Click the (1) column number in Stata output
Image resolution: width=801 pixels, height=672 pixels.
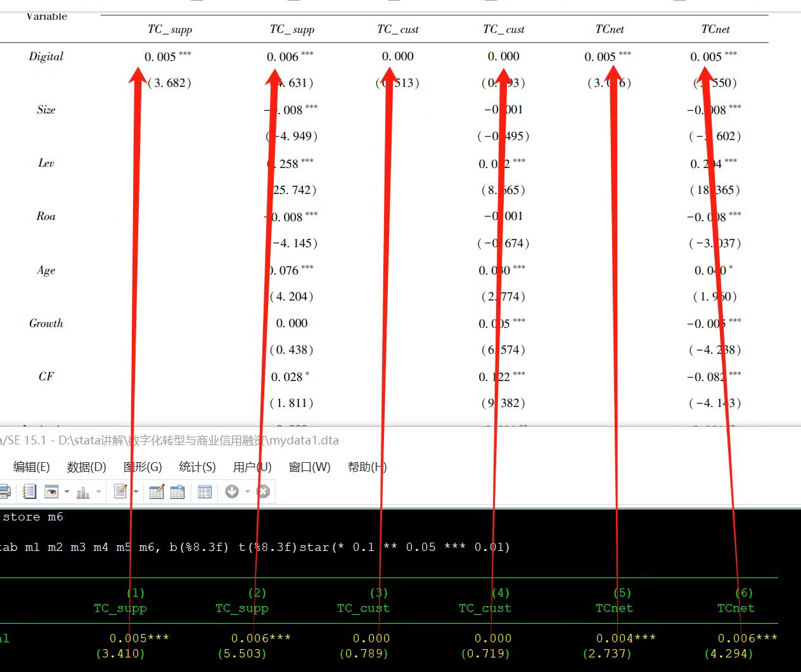pyautogui.click(x=136, y=593)
